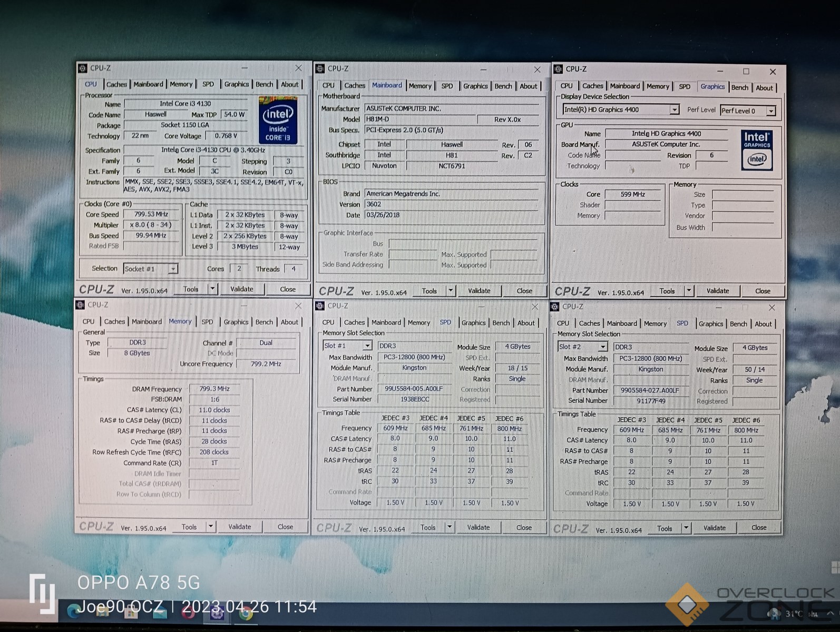Select CPU tab in the Slot #2 window
Image resolution: width=840 pixels, height=632 pixels.
563,323
